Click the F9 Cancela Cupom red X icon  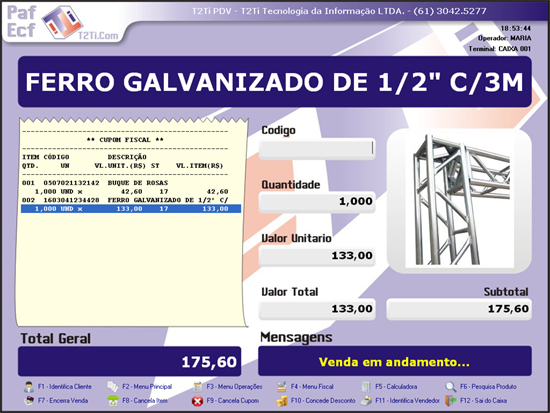click(197, 401)
